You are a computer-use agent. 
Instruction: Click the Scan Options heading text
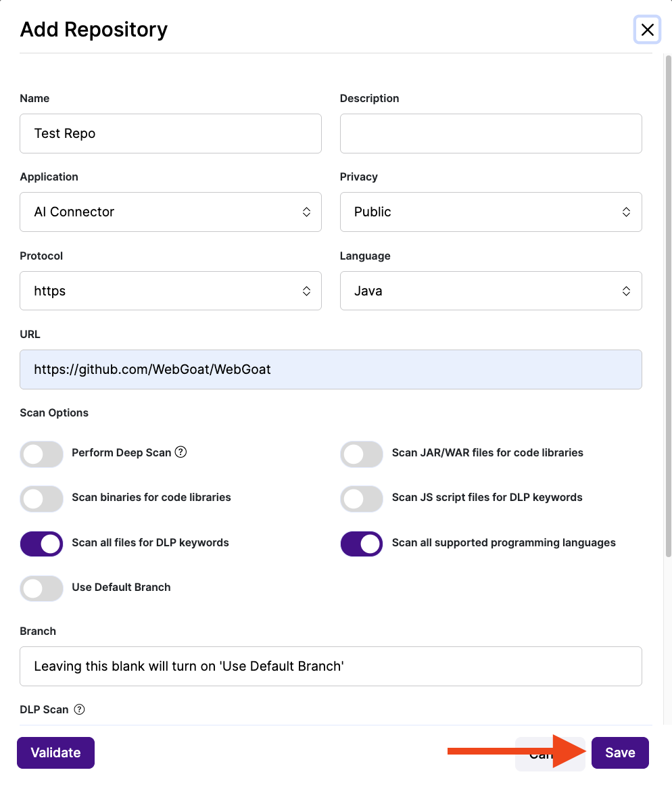tap(54, 412)
